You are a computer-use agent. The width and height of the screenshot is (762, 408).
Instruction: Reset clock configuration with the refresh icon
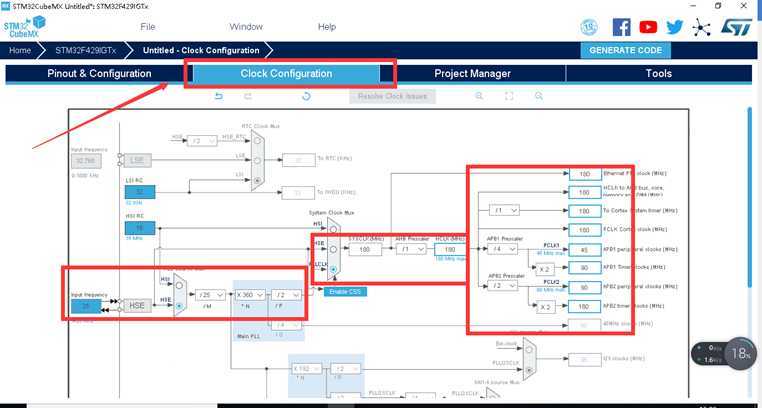pos(306,96)
